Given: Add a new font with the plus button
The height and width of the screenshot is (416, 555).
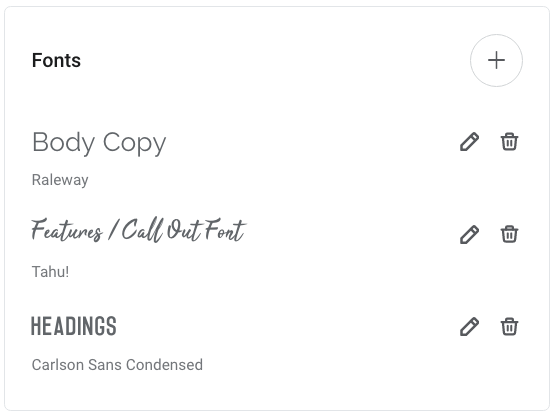Looking at the screenshot, I should click(496, 61).
